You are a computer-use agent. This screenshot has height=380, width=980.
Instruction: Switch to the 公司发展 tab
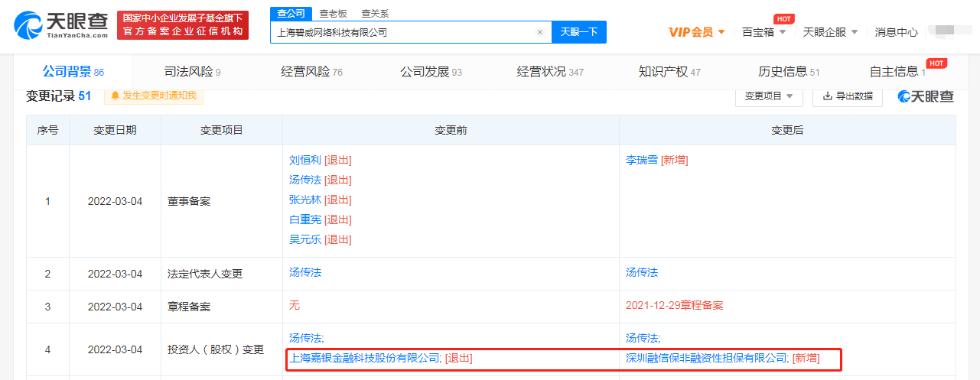[431, 72]
